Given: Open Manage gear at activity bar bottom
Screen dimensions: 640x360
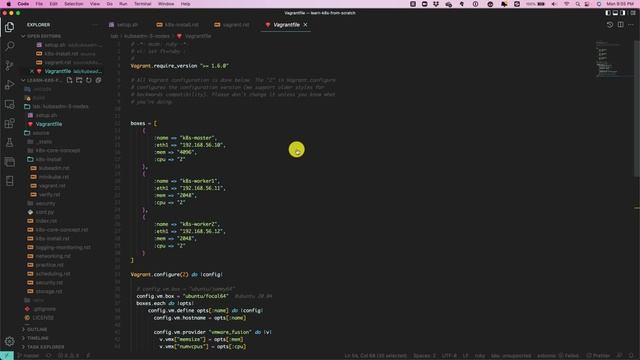Looking at the screenshot, I should tap(9, 341).
